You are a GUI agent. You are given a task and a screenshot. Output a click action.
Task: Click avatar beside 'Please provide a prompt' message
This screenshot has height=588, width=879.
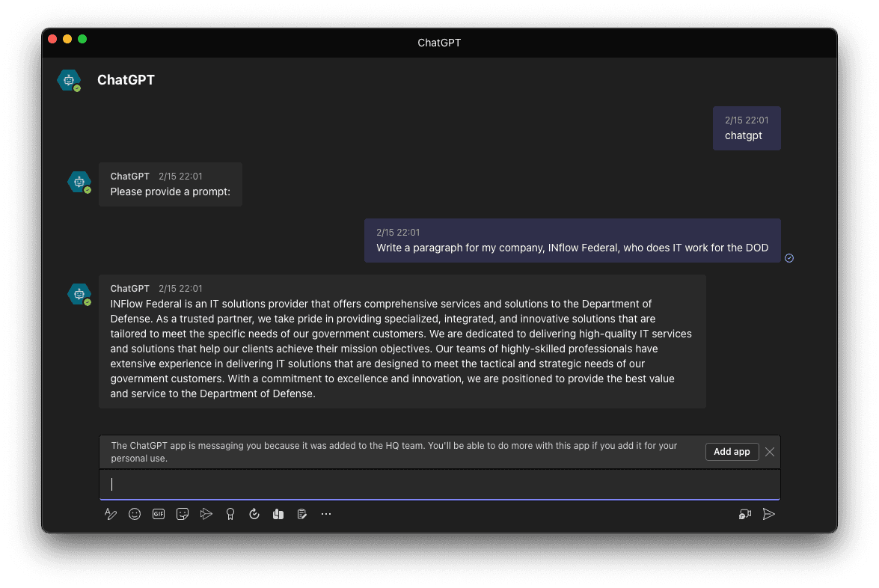[x=79, y=183]
